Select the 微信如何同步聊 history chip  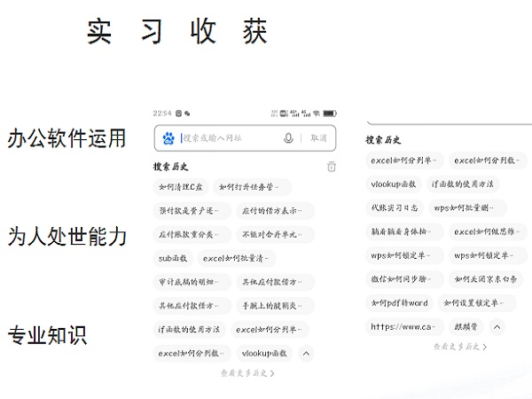(404, 279)
